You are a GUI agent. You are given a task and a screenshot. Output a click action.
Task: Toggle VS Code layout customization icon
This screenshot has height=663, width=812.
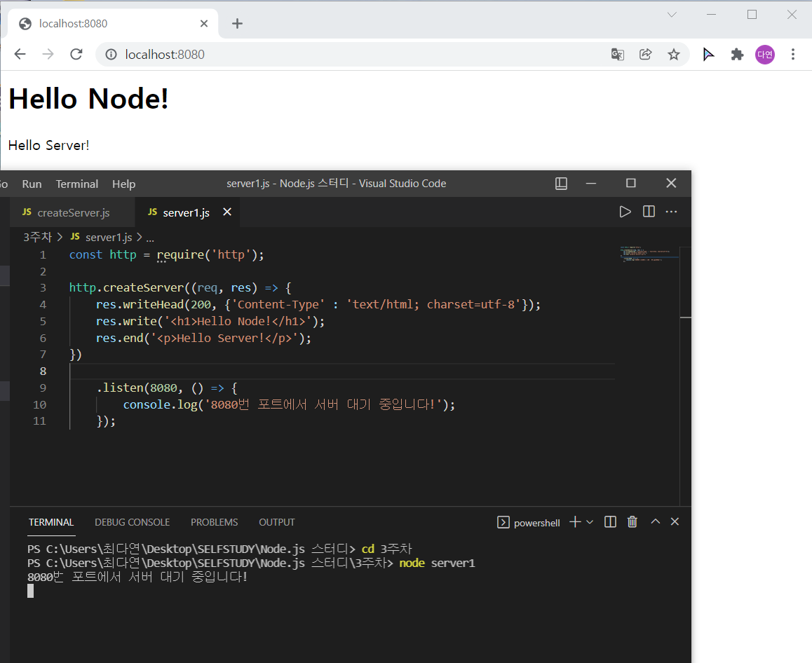pyautogui.click(x=562, y=183)
